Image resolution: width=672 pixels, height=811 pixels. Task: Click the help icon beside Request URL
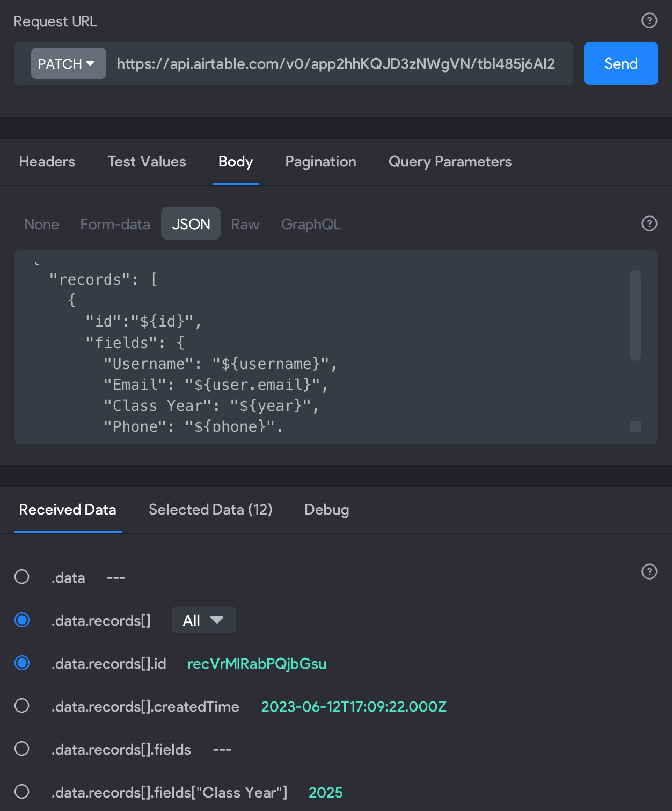click(x=649, y=20)
